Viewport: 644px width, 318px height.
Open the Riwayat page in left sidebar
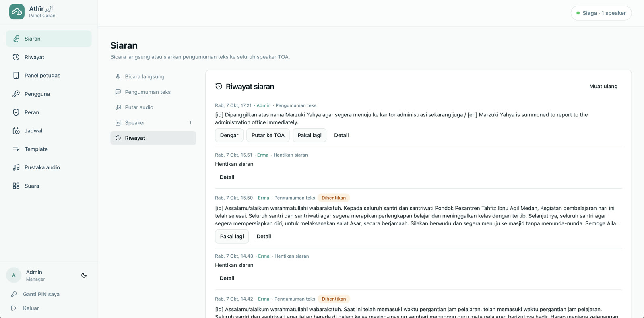(x=49, y=57)
